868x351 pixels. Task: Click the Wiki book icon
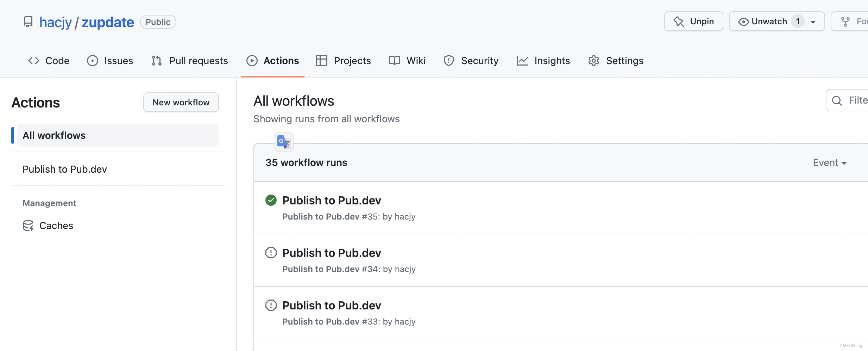(395, 61)
